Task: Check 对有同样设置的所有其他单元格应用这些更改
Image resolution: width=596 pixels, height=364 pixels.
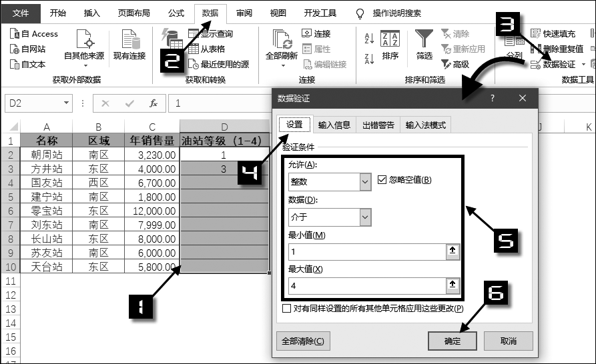Action: [x=286, y=308]
